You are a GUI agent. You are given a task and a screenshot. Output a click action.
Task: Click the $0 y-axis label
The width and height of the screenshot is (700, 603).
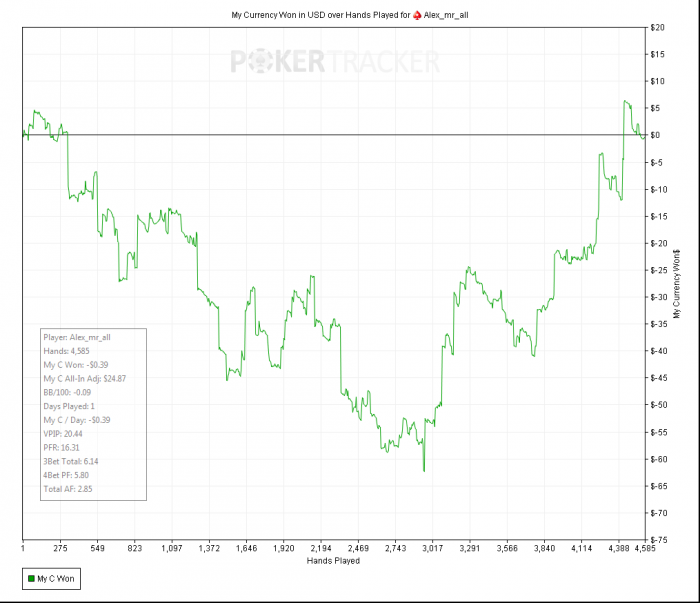tap(655, 135)
